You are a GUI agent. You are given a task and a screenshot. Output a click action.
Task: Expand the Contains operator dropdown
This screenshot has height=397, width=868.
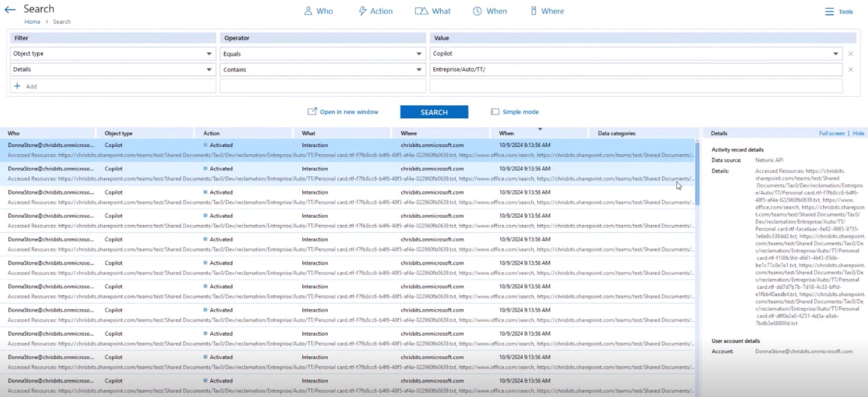tap(419, 70)
